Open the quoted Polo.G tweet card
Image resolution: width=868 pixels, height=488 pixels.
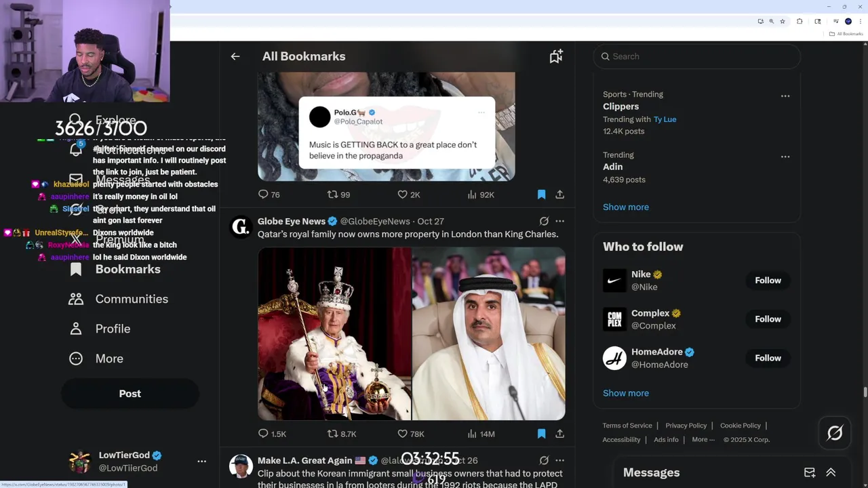point(397,133)
